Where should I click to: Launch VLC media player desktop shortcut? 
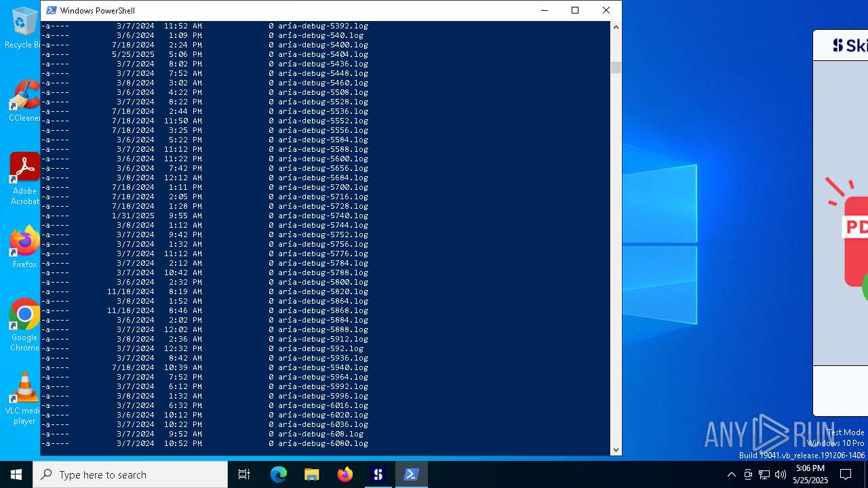tap(24, 399)
